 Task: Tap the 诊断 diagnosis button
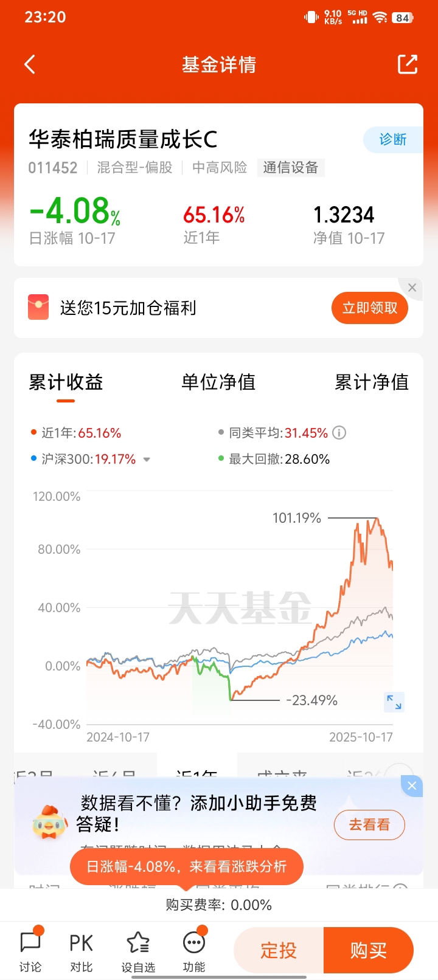(393, 140)
